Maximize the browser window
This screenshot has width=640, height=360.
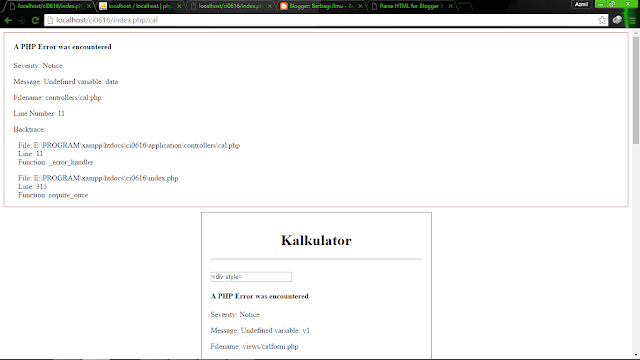pos(612,4)
